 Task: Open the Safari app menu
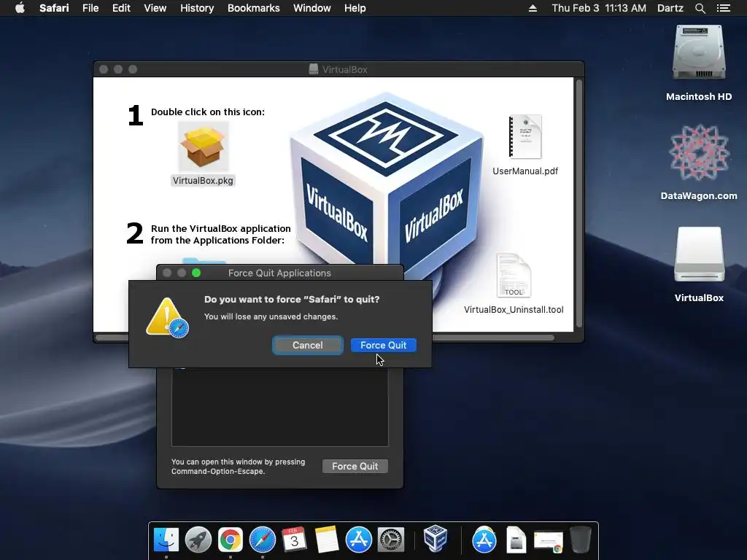point(54,8)
